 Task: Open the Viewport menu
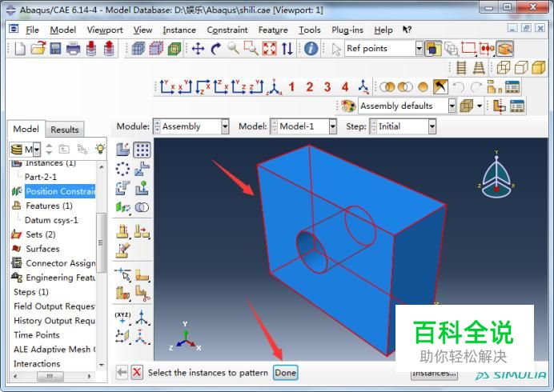[105, 30]
